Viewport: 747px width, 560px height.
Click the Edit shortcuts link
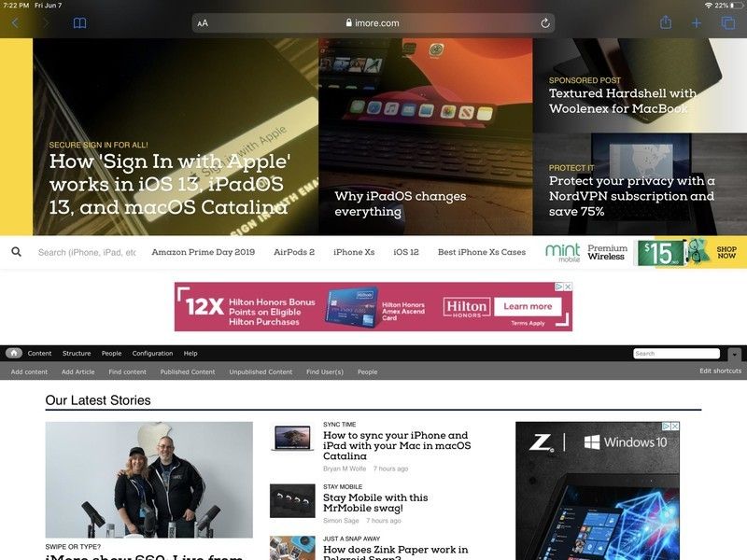pyautogui.click(x=720, y=371)
